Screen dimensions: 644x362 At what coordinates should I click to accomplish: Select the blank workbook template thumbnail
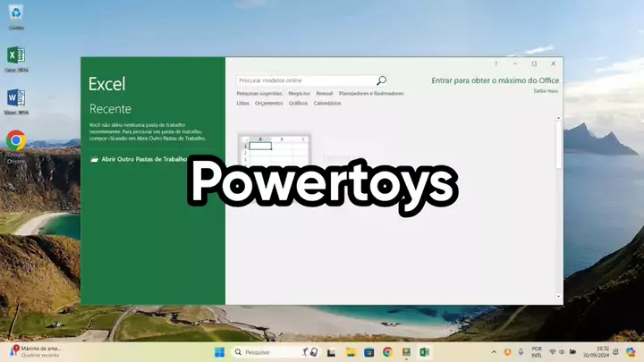[x=275, y=152]
